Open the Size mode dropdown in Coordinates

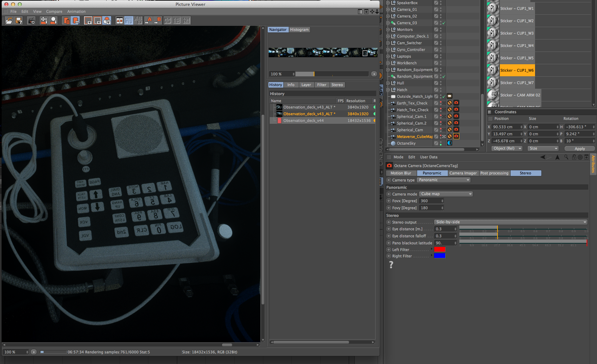tap(543, 148)
